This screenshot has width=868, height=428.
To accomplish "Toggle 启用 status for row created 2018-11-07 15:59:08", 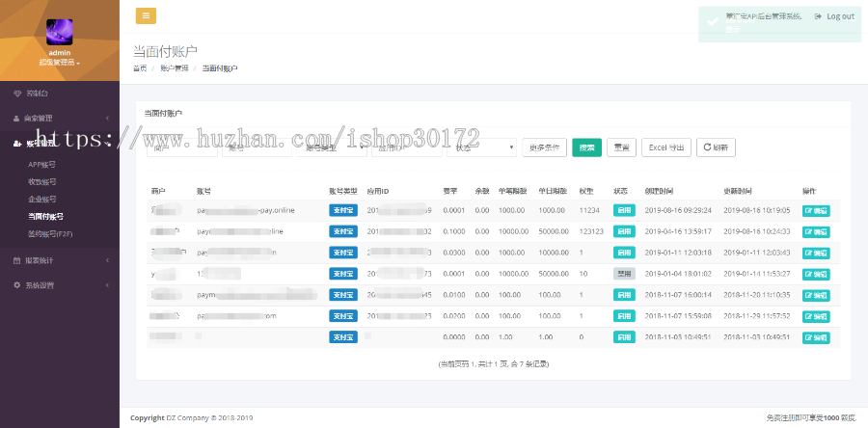I will coord(624,316).
